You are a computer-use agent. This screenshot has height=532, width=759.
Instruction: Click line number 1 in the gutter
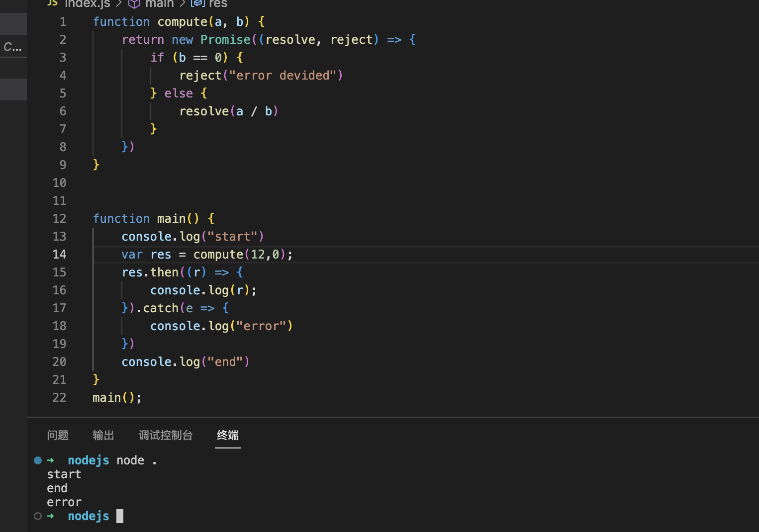click(x=63, y=22)
